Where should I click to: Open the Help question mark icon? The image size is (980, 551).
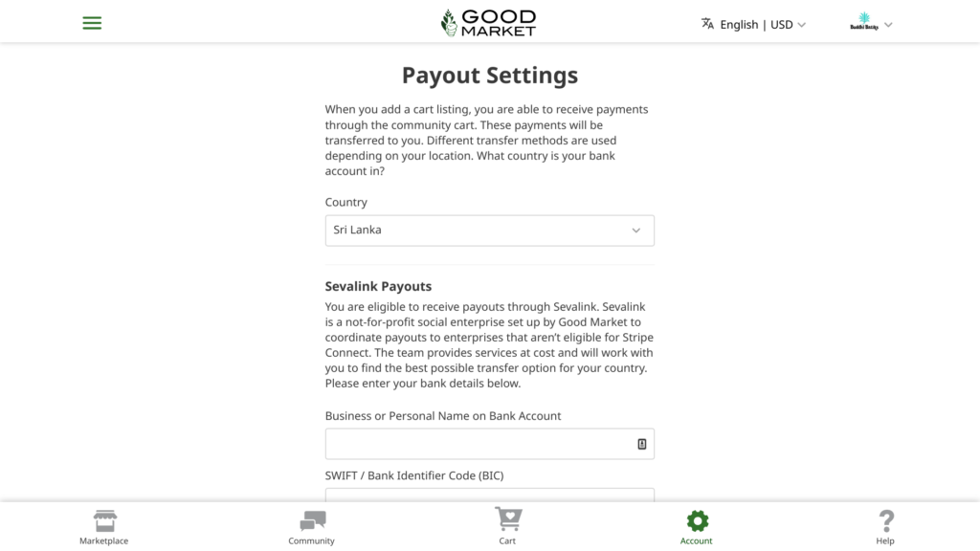pos(885,520)
